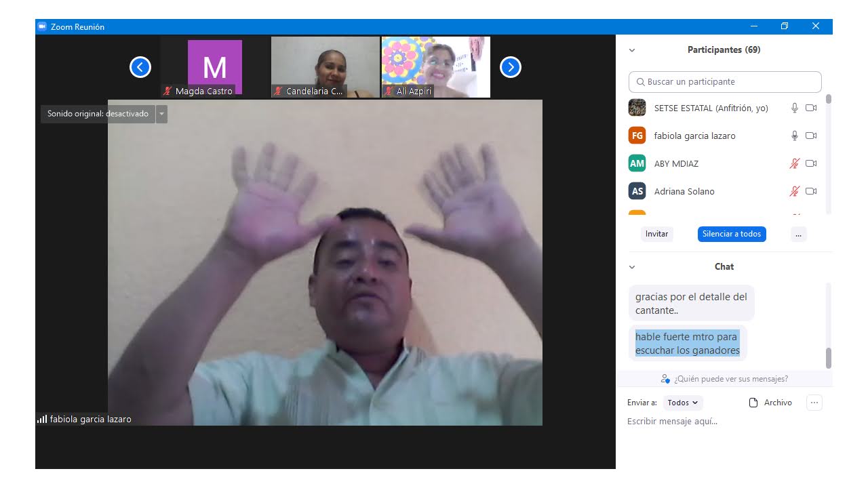Mute fabiola garcia lazaro microphone icon
The width and height of the screenshot is (868, 488).
tap(795, 136)
